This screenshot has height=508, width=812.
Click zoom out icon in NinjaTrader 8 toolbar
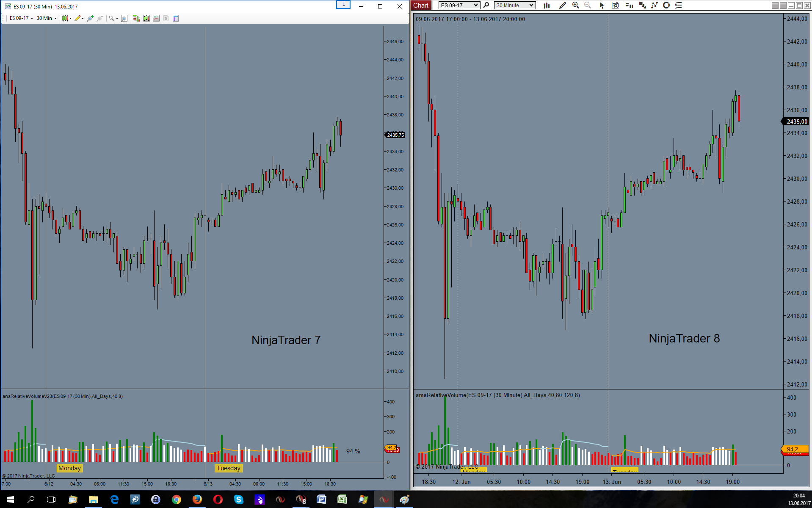[588, 6]
